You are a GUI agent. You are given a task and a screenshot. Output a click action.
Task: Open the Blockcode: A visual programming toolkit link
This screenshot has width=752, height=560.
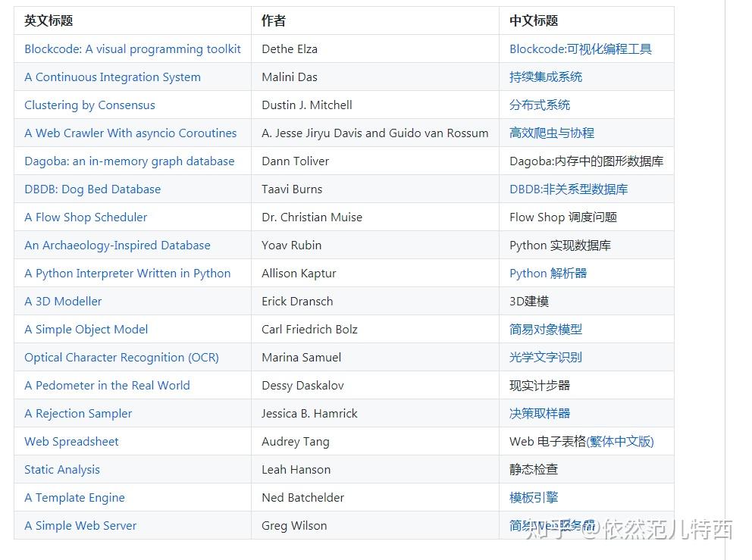click(x=133, y=49)
